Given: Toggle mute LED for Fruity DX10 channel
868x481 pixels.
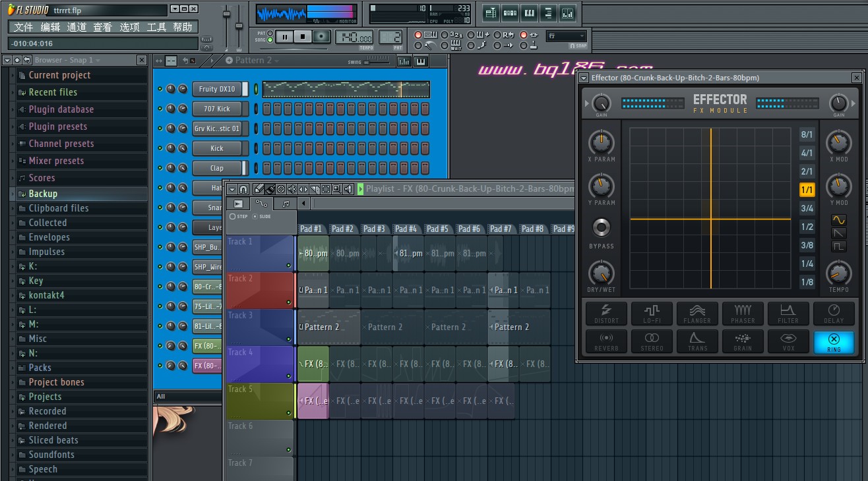Looking at the screenshot, I should click(160, 89).
